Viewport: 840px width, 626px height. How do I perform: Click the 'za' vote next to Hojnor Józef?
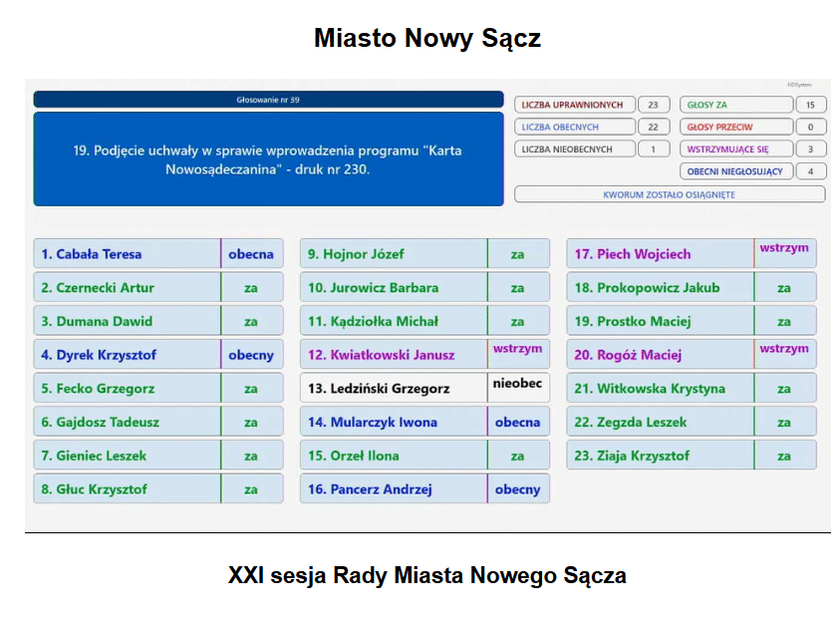pyautogui.click(x=517, y=254)
